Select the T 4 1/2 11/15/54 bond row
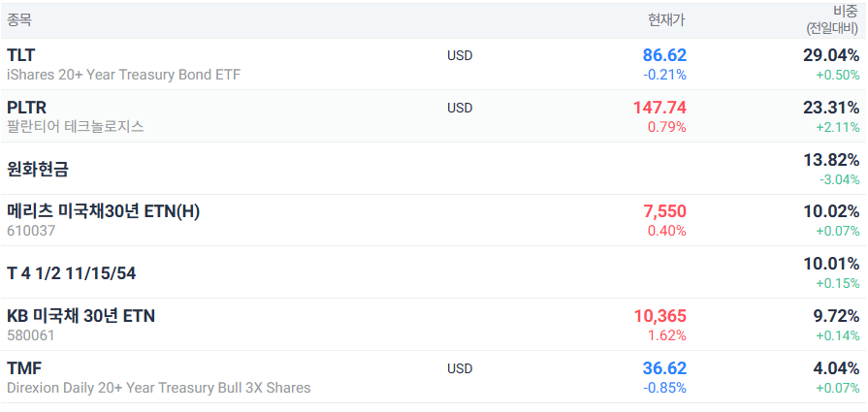Viewport: 868px width, 412px height. pos(434,272)
